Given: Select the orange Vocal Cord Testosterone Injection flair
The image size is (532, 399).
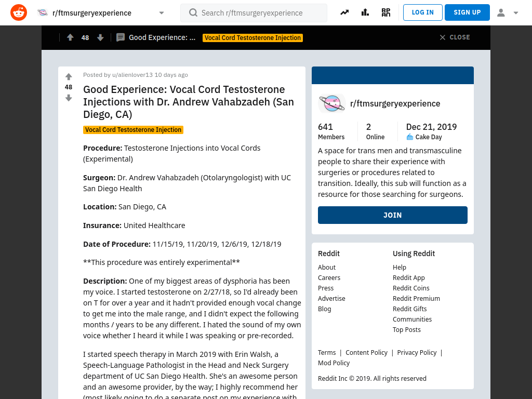Looking at the screenshot, I should click(x=134, y=130).
